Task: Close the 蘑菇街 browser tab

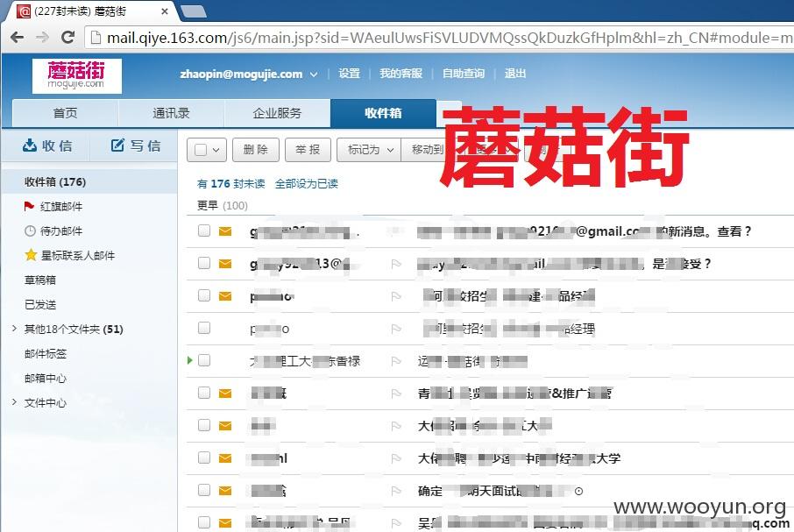Action: pyautogui.click(x=165, y=11)
